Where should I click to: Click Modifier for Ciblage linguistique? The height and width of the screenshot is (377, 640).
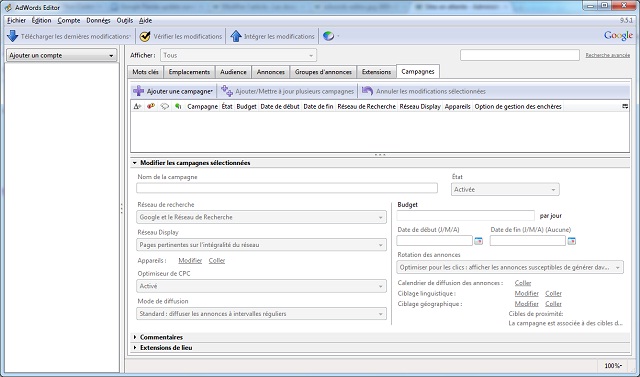(527, 293)
